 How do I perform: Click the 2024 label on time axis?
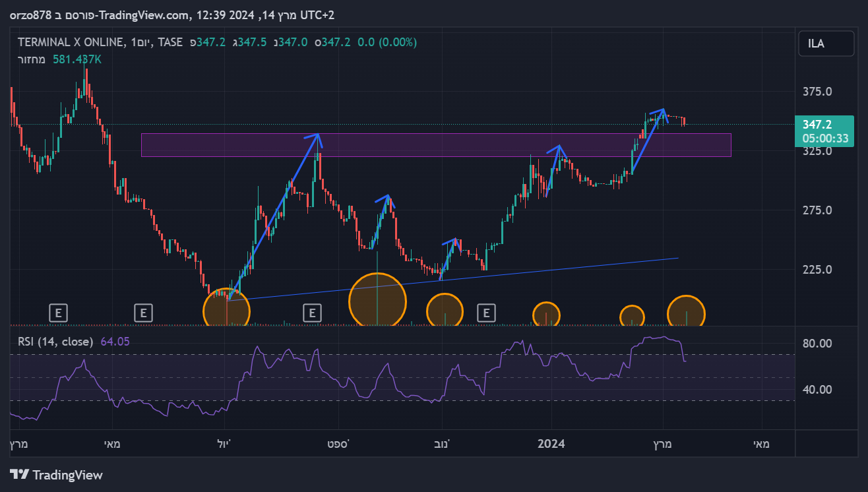point(551,444)
